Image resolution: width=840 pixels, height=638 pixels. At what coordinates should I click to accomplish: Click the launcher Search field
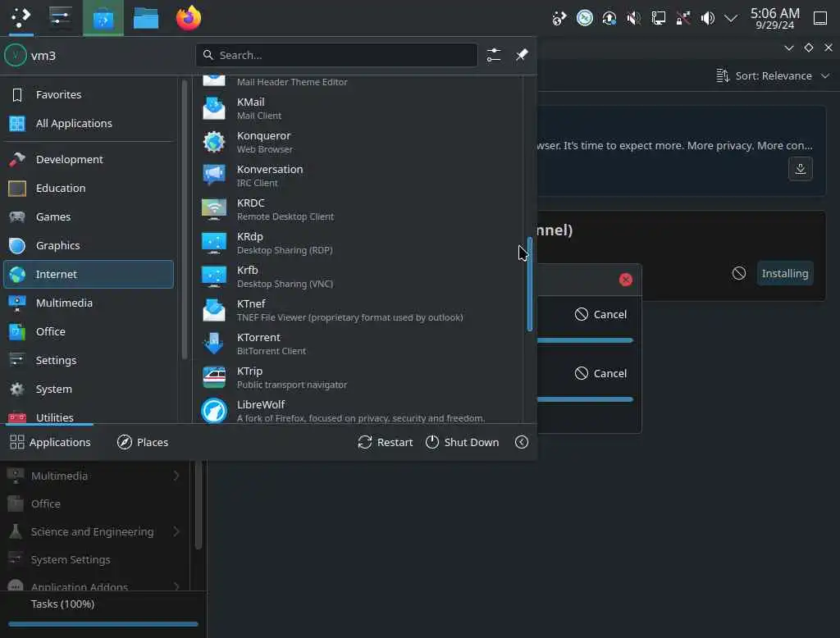337,55
